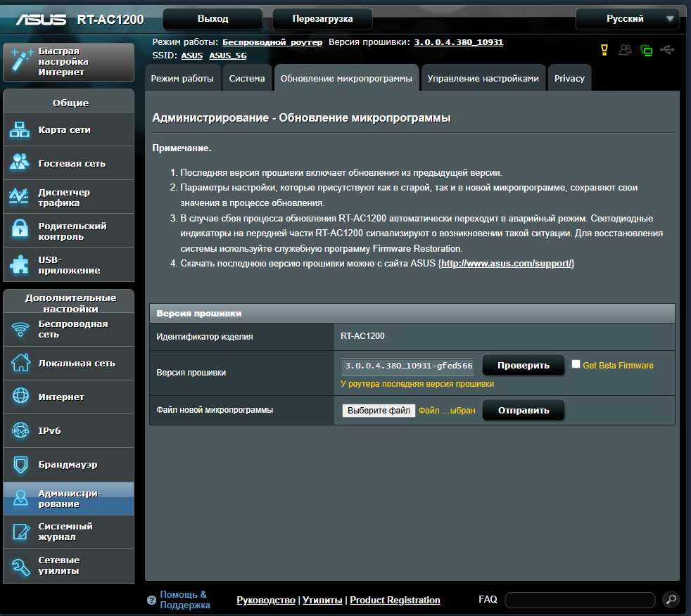The height and width of the screenshot is (616, 691).
Task: Click the FAQ search input field
Action: coord(580,600)
